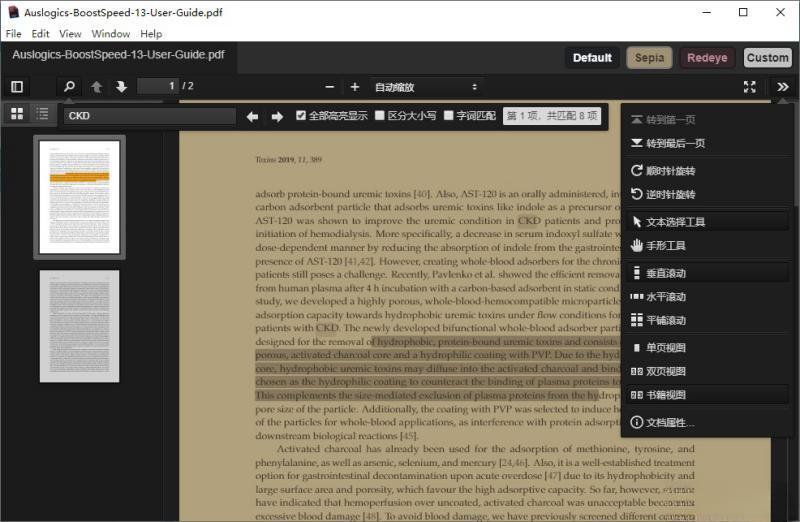
Task: Open the File menu
Action: [x=13, y=34]
